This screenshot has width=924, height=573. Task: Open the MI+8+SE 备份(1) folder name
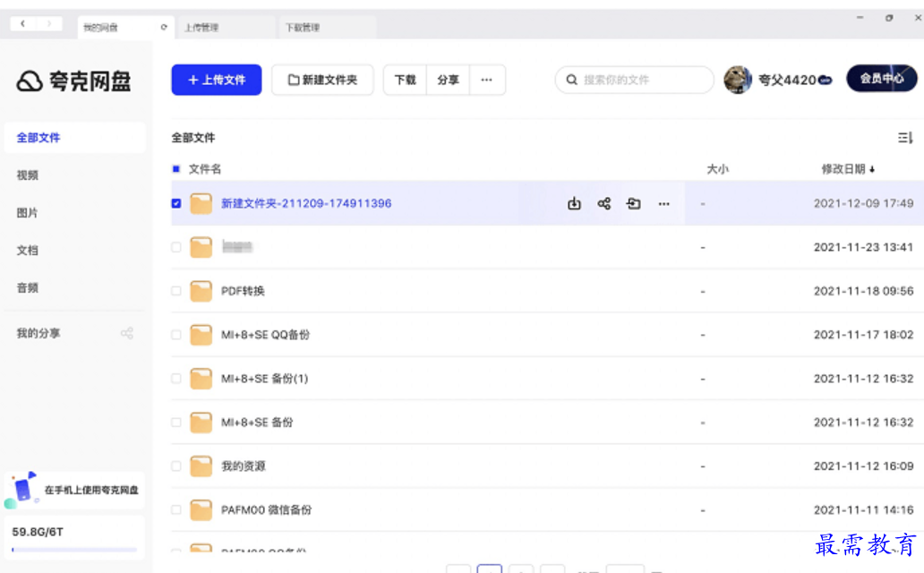click(x=265, y=379)
